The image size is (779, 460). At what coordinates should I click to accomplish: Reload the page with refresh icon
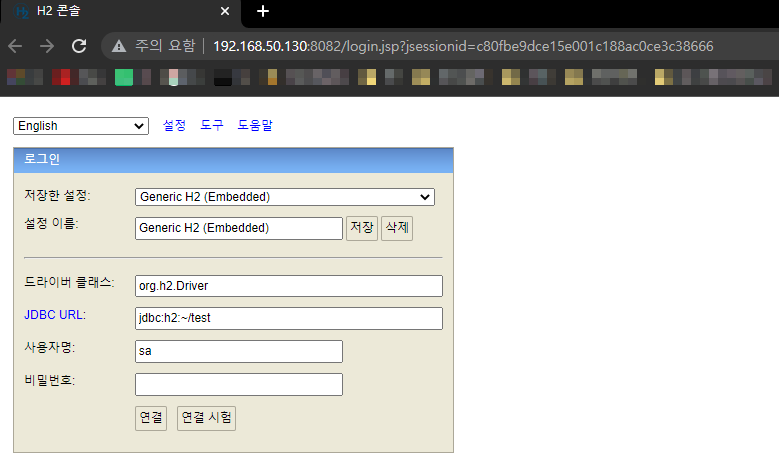[x=79, y=46]
